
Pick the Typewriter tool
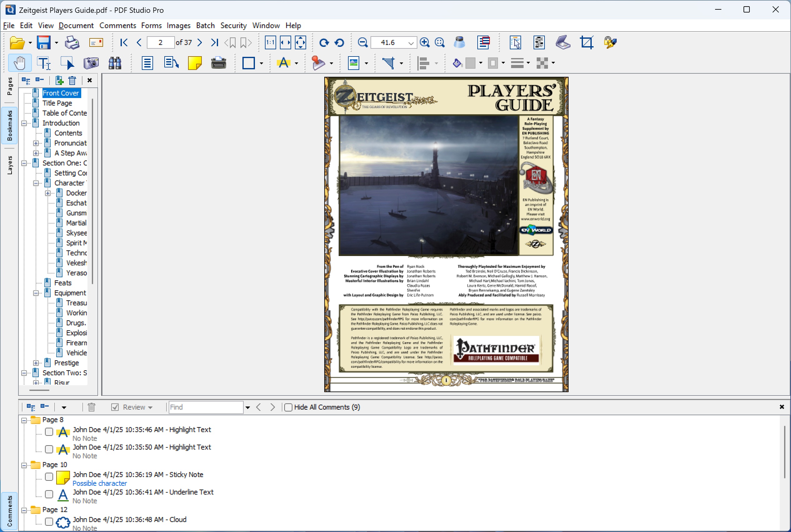[219, 63]
